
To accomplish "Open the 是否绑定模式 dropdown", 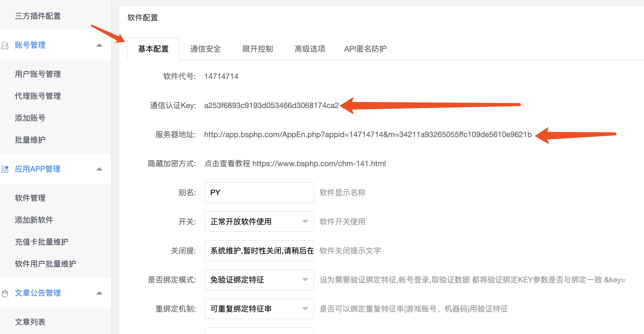I will pyautogui.click(x=259, y=280).
